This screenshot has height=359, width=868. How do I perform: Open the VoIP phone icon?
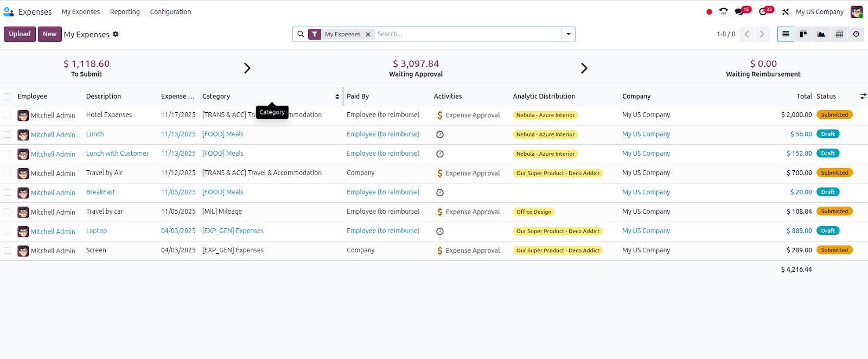click(723, 11)
